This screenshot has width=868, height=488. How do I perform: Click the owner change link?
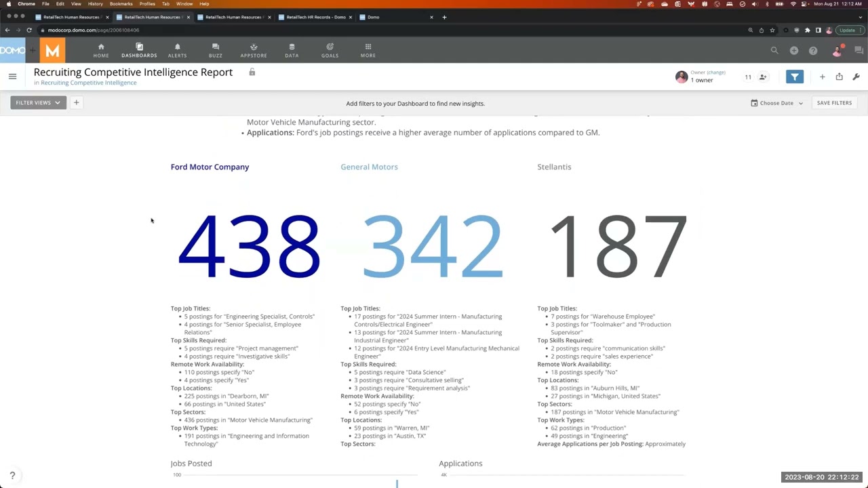click(x=716, y=73)
